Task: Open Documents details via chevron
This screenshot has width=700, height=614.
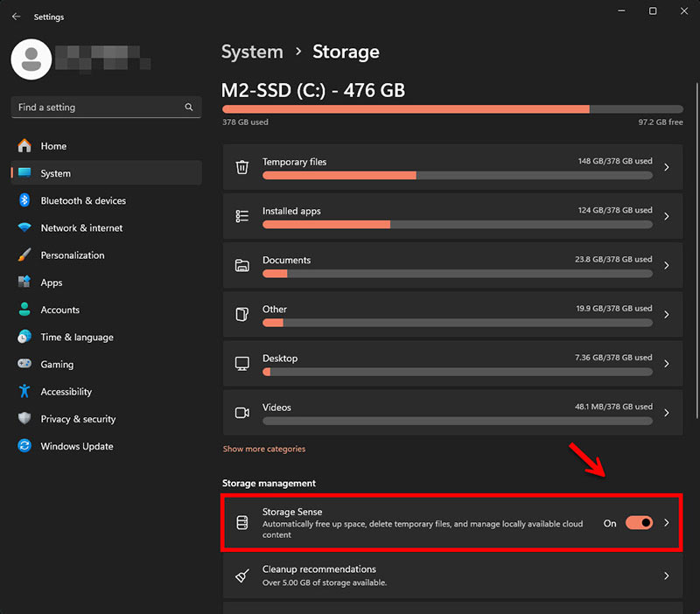Action: coord(667,266)
